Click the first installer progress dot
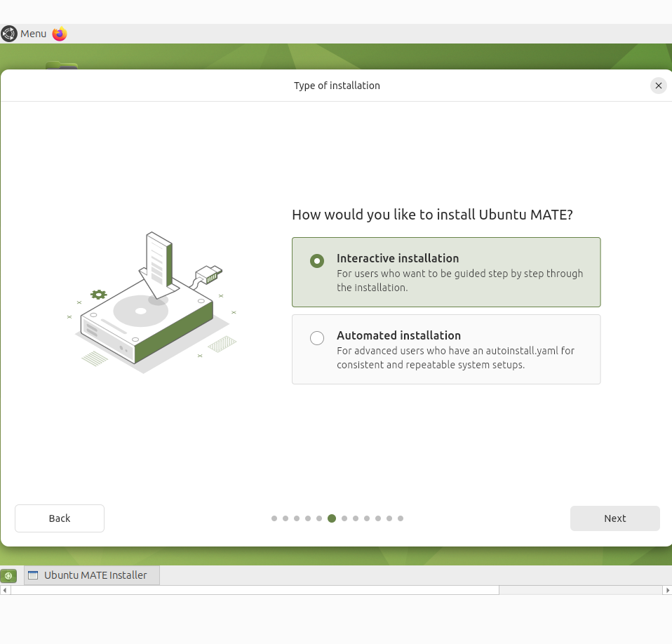 pyautogui.click(x=274, y=518)
